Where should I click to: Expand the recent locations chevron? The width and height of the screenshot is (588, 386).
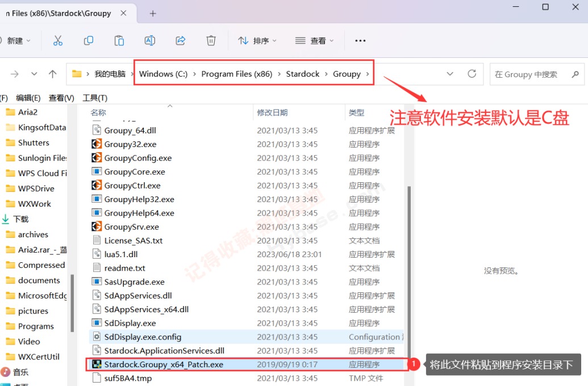(34, 74)
